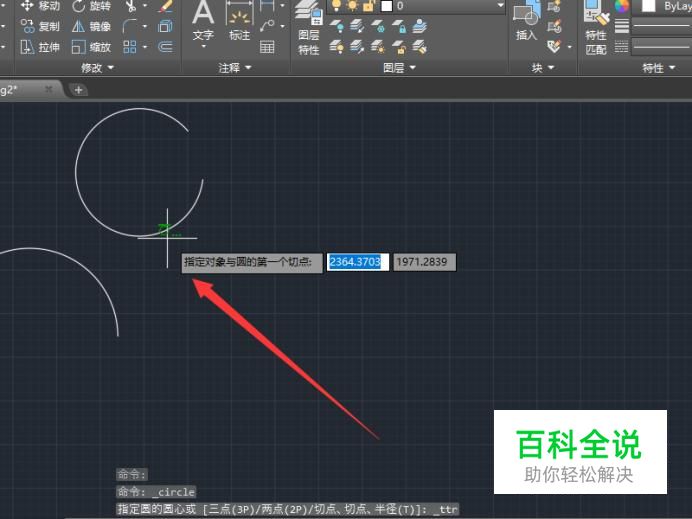
Task: Click the Insert (插入) block tool
Action: [527, 21]
